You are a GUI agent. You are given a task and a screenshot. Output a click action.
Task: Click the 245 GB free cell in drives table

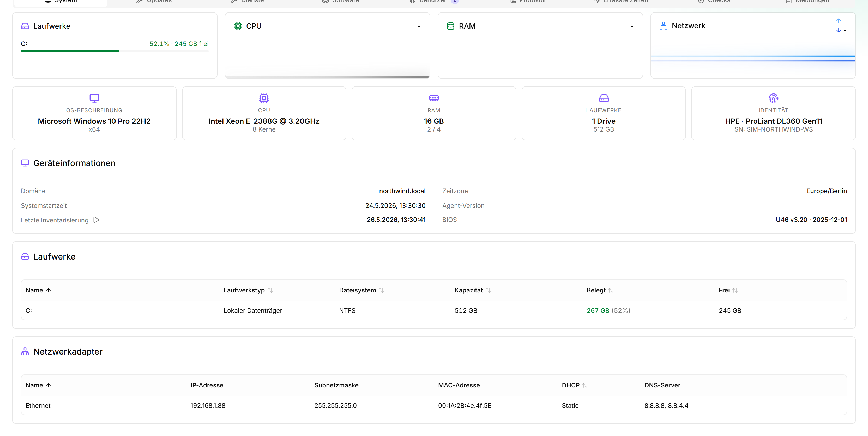[730, 311]
